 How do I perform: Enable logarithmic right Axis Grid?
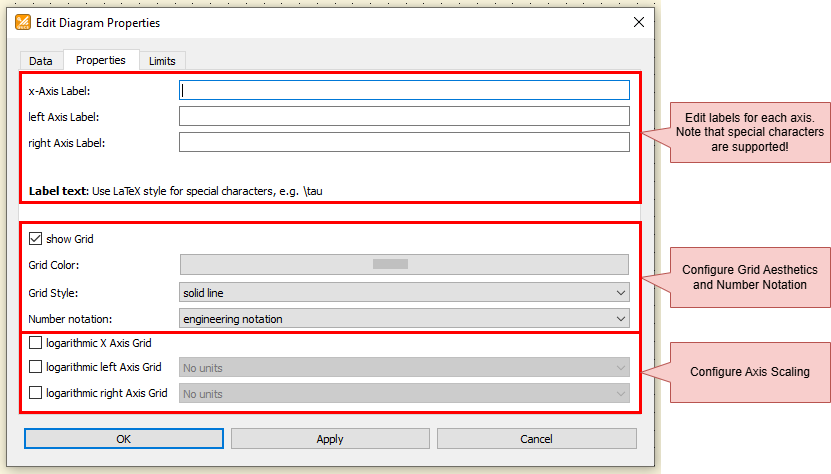coord(36,393)
